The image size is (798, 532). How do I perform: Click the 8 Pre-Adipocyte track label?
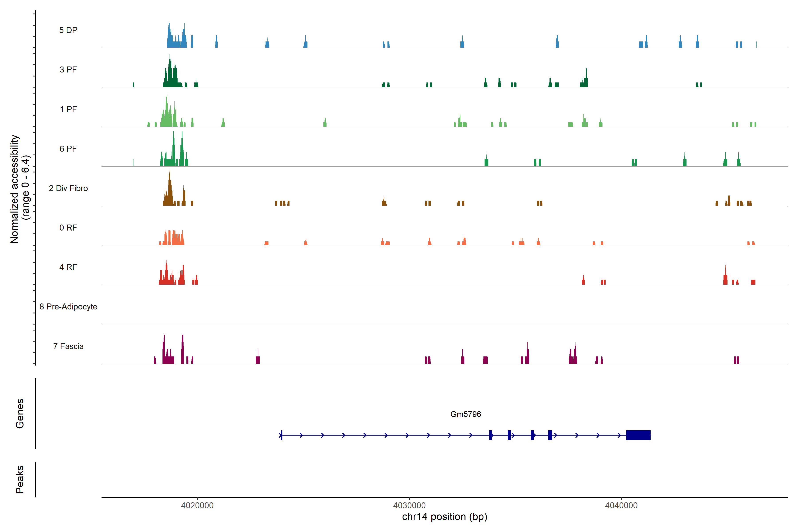[68, 307]
